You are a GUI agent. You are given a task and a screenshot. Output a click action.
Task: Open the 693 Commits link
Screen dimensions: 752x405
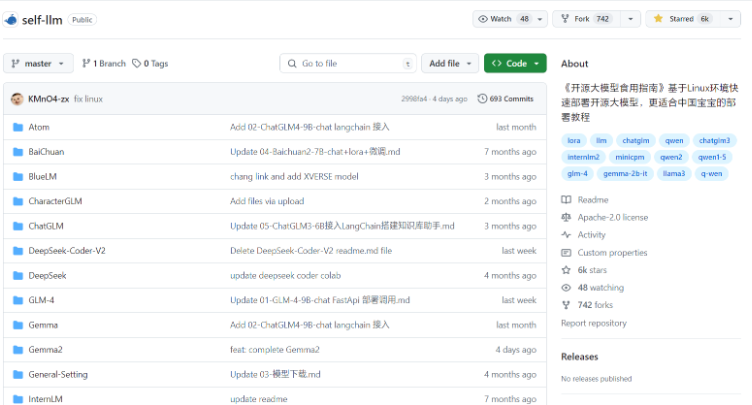pyautogui.click(x=505, y=99)
